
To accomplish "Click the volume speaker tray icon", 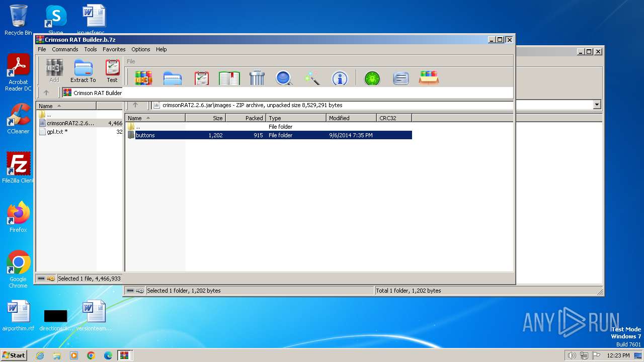I will click(x=572, y=355).
